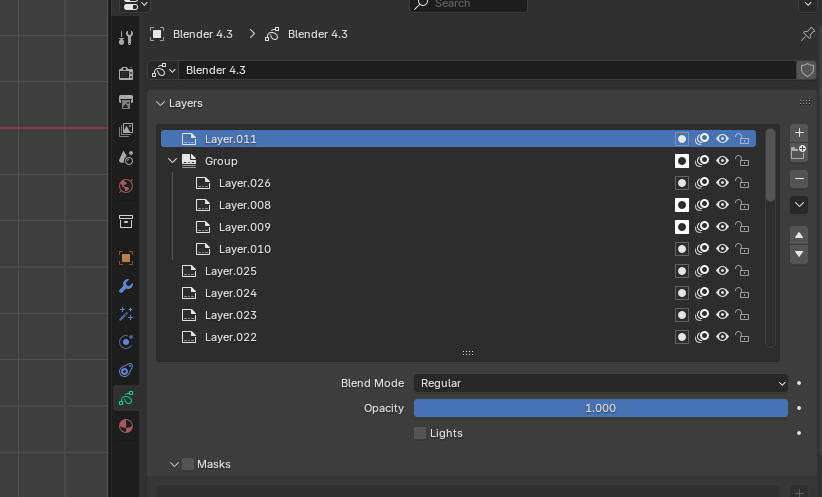The height and width of the screenshot is (497, 822).
Task: Open the Grease Pencil data browse dropdown
Action: 164,70
